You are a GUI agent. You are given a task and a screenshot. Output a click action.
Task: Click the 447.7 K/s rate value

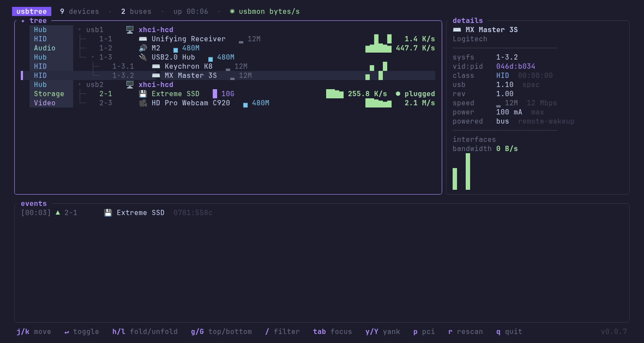416,48
